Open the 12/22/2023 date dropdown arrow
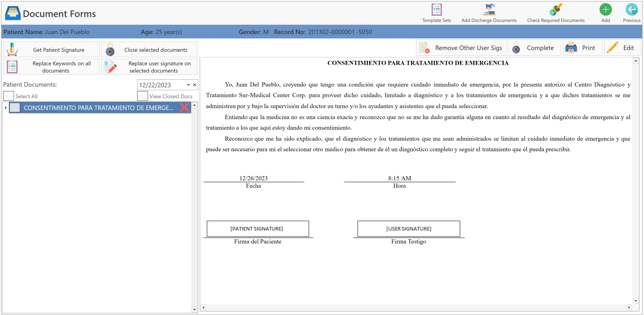 (188, 85)
